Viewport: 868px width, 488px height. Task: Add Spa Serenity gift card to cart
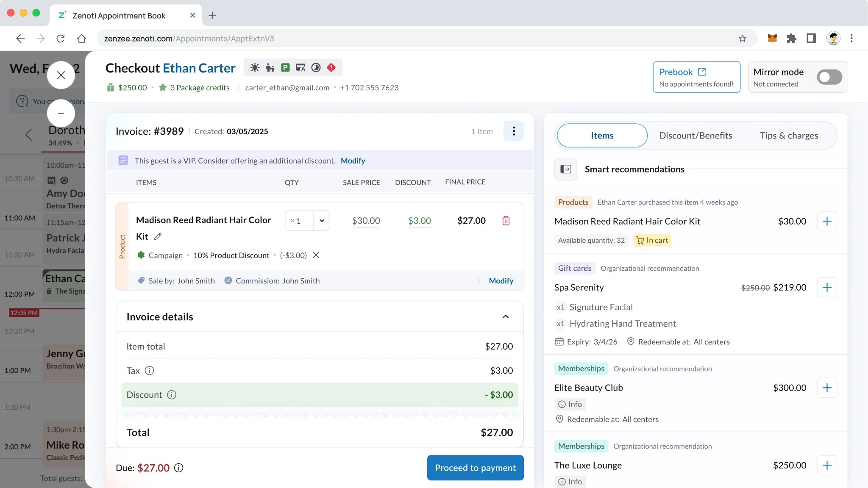826,288
